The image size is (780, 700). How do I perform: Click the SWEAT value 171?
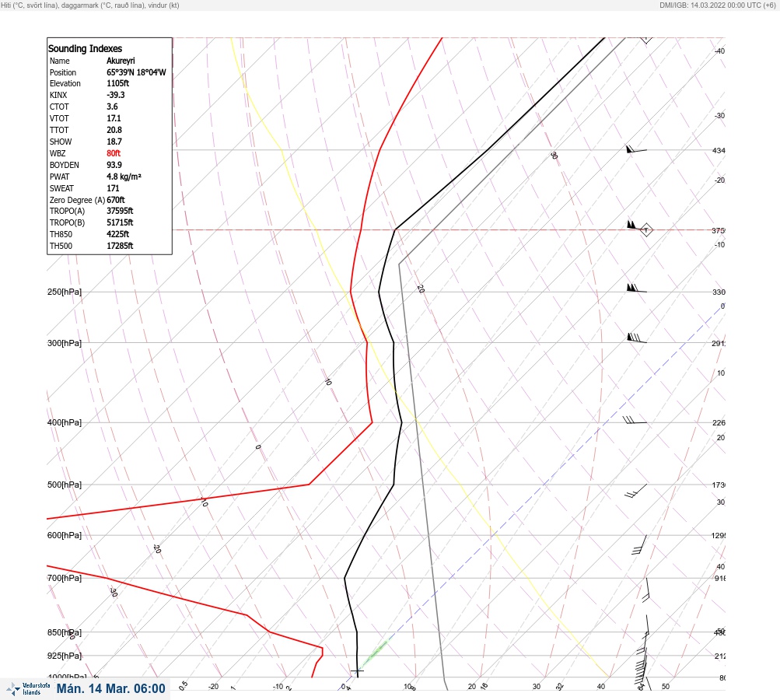click(x=113, y=188)
